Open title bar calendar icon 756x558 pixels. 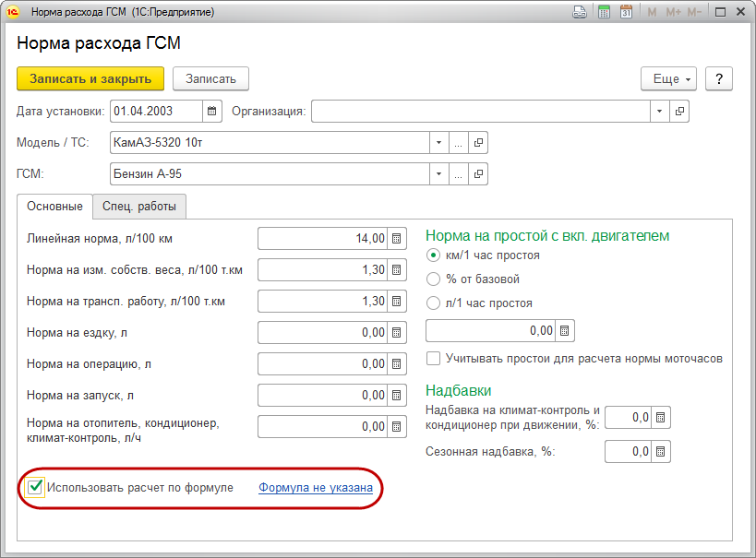point(626,12)
